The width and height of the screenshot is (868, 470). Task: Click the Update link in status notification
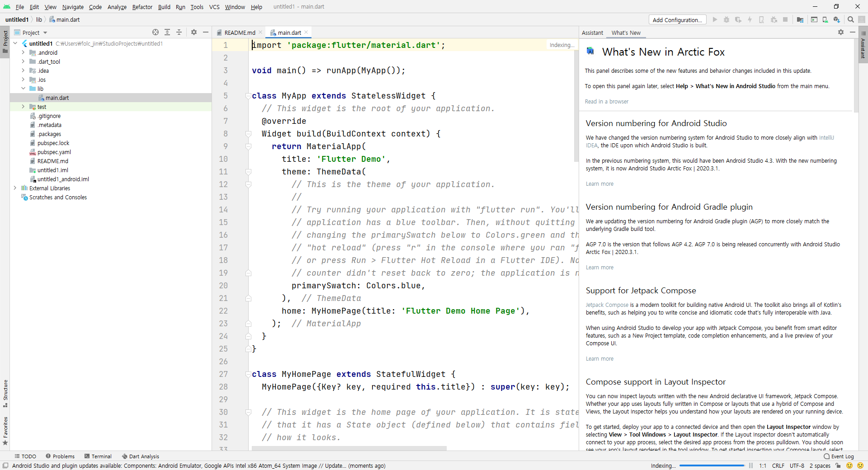(x=335, y=465)
